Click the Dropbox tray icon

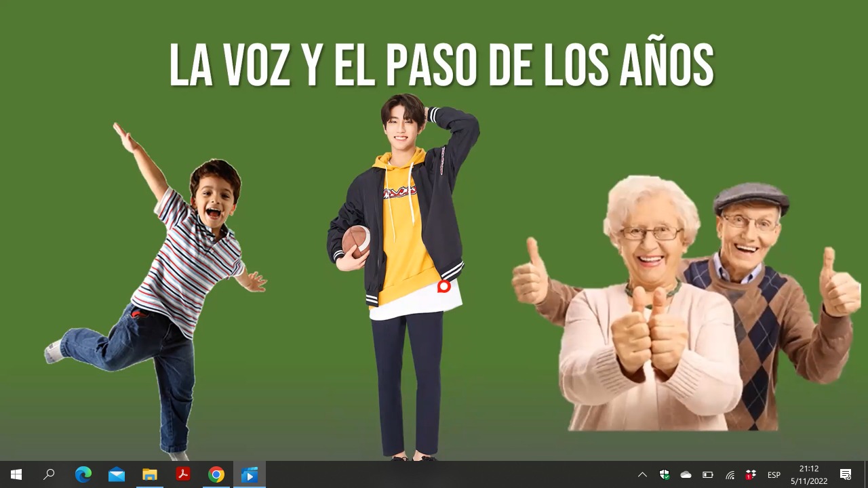(751, 474)
